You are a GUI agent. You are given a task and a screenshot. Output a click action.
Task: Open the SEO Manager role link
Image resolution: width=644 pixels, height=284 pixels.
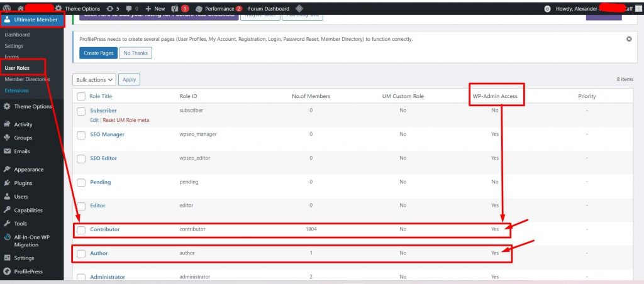coord(107,134)
